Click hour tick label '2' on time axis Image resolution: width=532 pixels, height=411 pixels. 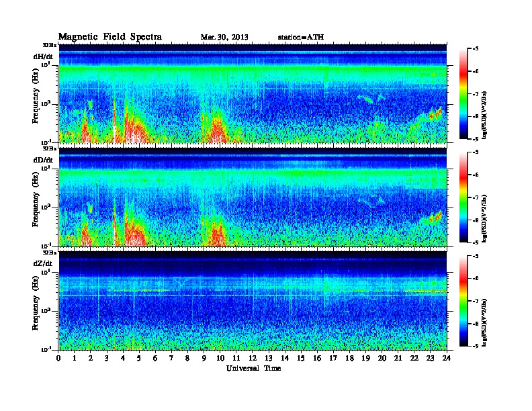[x=91, y=358]
